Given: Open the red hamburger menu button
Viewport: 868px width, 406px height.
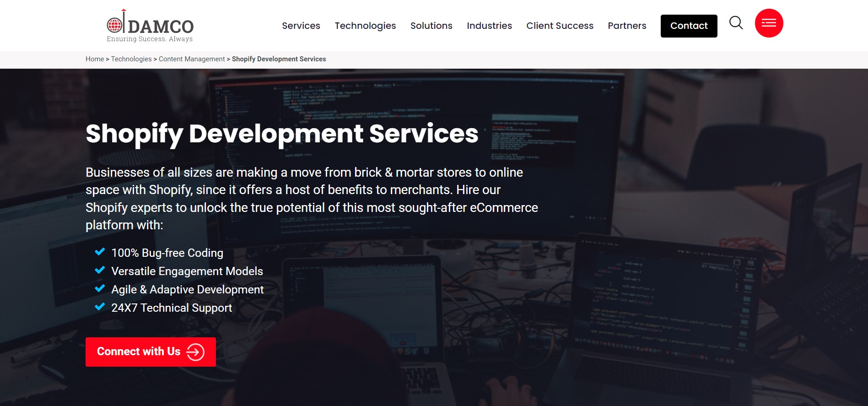Looking at the screenshot, I should [769, 23].
